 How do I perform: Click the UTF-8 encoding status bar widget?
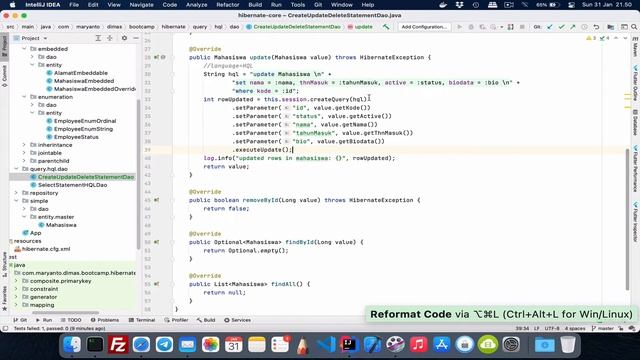point(552,329)
